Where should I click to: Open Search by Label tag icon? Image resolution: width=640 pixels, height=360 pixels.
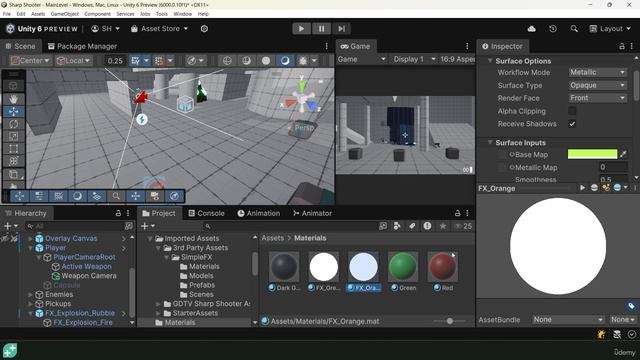click(x=412, y=226)
